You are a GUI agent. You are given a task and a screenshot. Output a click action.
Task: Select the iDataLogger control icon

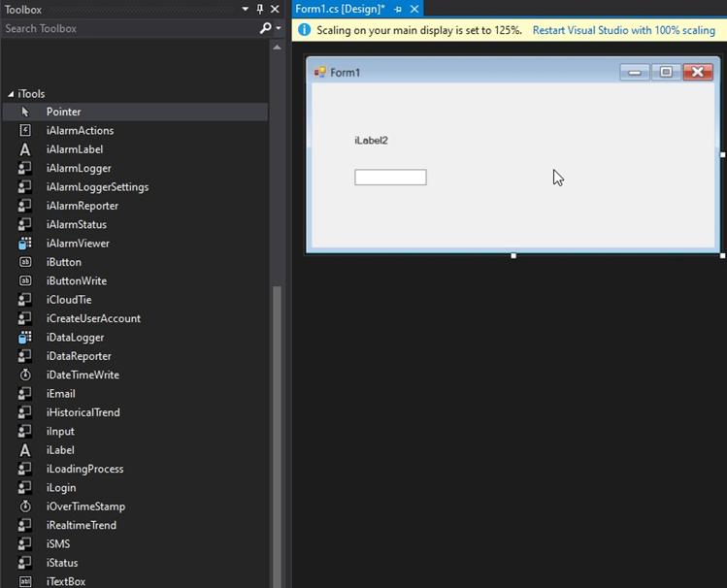(x=25, y=338)
